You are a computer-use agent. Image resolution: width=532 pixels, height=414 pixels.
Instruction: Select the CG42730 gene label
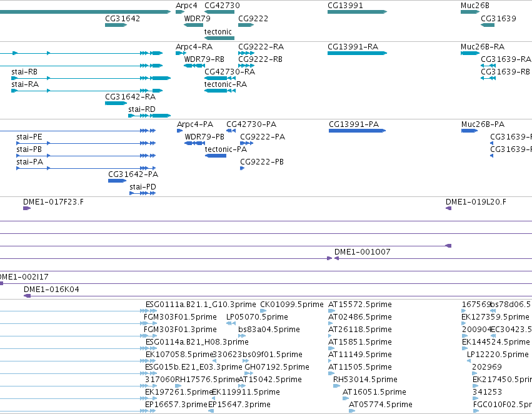(222, 6)
